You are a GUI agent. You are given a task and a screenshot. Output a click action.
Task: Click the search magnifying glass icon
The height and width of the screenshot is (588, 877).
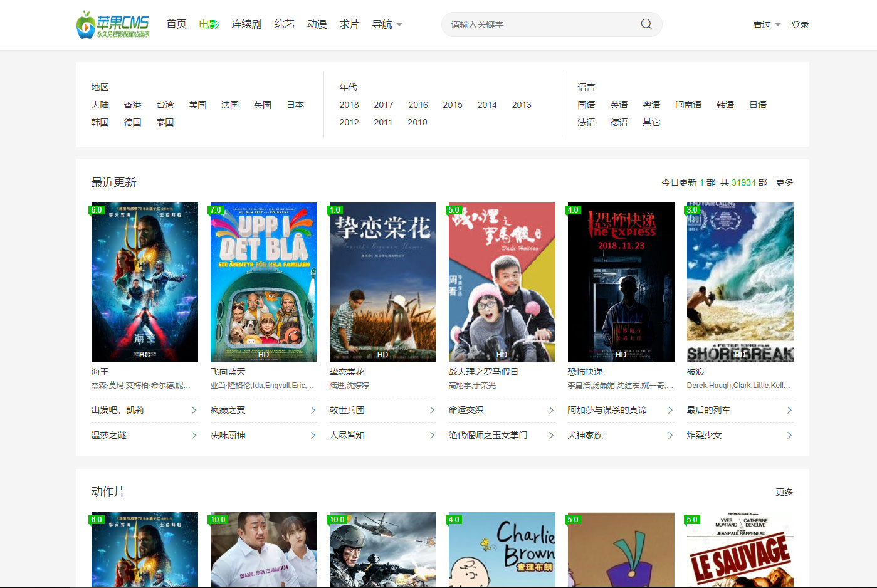pos(646,24)
